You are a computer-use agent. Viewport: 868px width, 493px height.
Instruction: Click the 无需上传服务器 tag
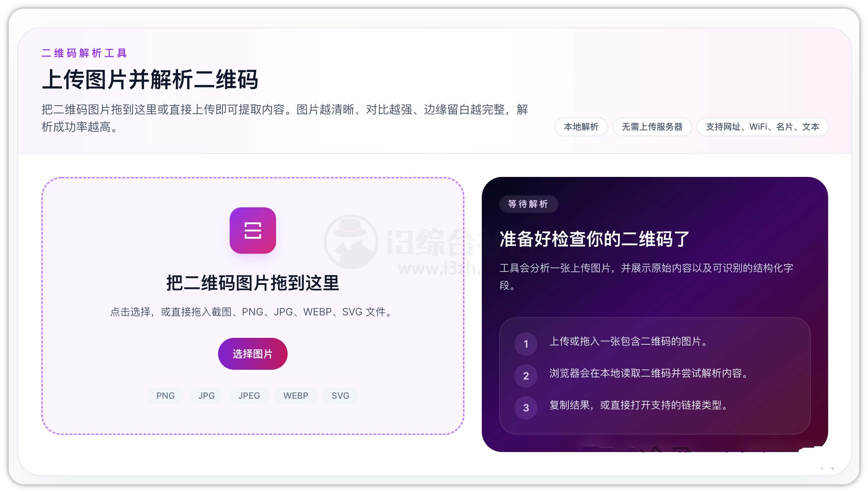652,127
